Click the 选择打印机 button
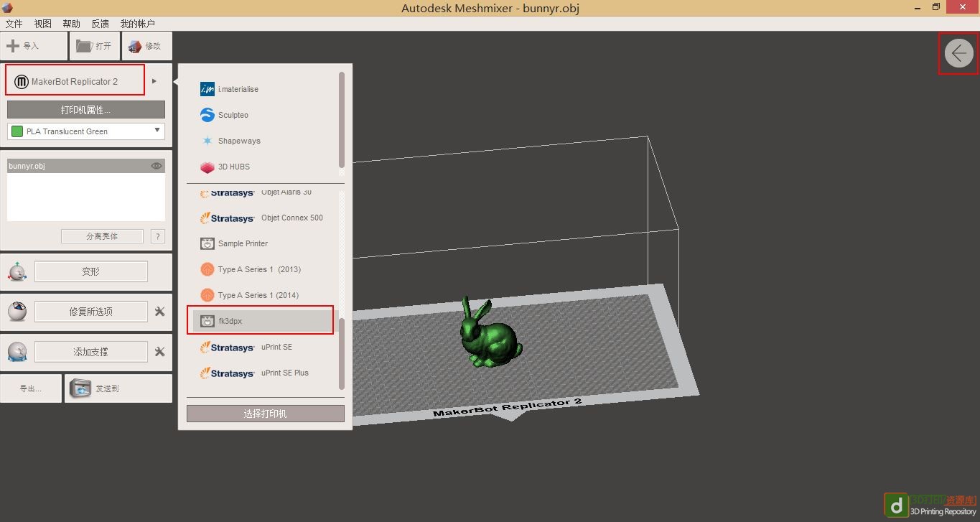980x522 pixels. (x=266, y=414)
